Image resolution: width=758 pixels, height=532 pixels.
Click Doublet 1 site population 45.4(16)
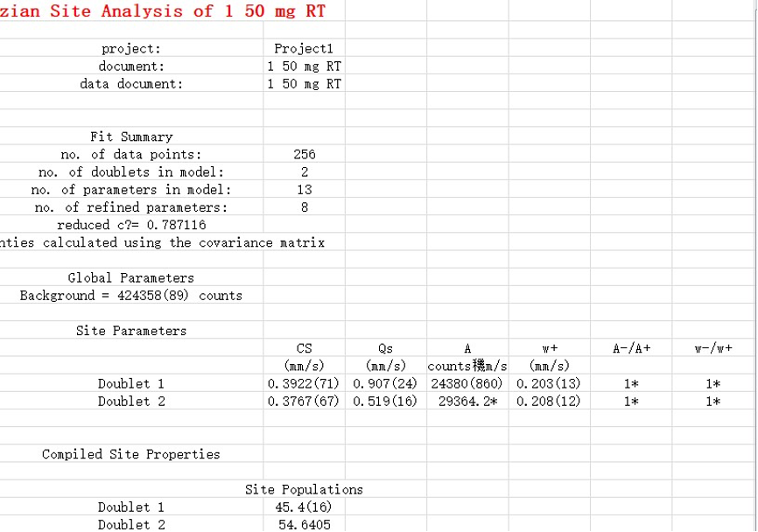pos(304,507)
